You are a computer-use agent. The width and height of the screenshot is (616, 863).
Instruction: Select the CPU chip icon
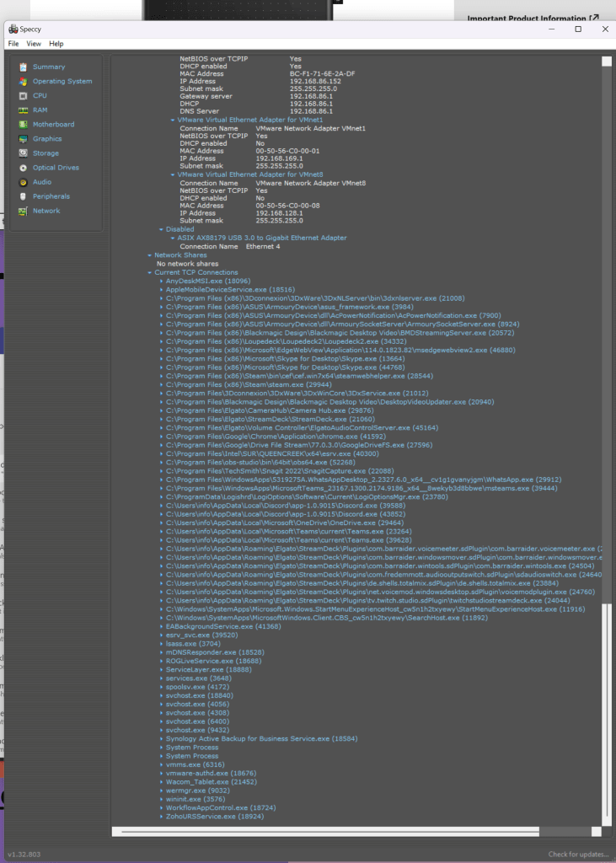pos(23,96)
